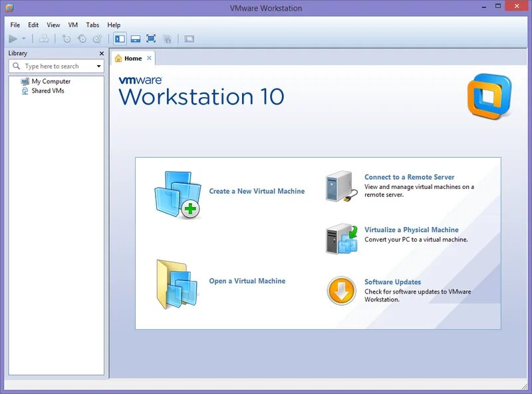Click the magnifier icon in Library search

pyautogui.click(x=16, y=66)
